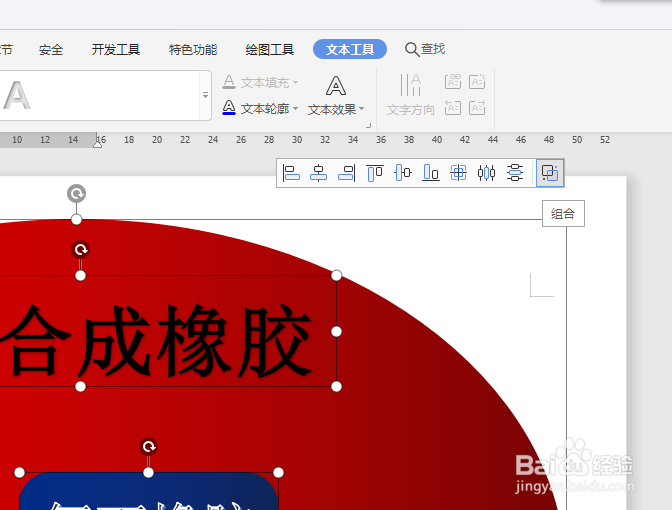This screenshot has width=672, height=510.
Task: Click the create text box link icon
Action: point(453,81)
